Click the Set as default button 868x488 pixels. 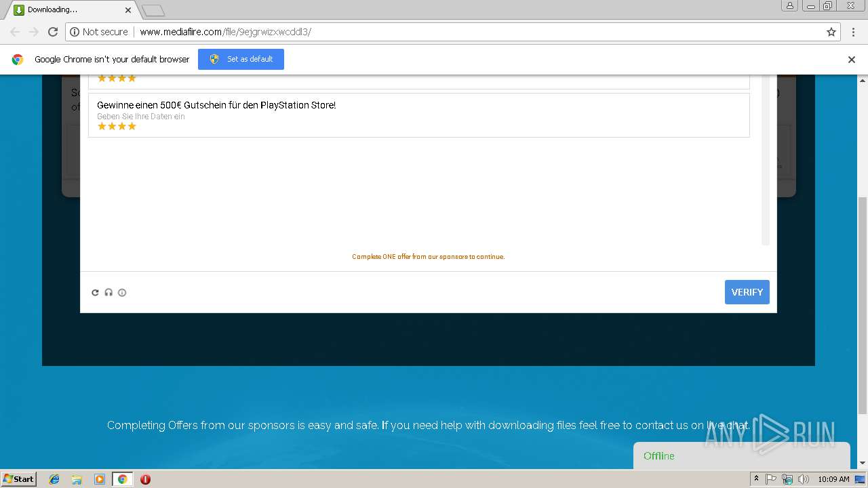241,59
